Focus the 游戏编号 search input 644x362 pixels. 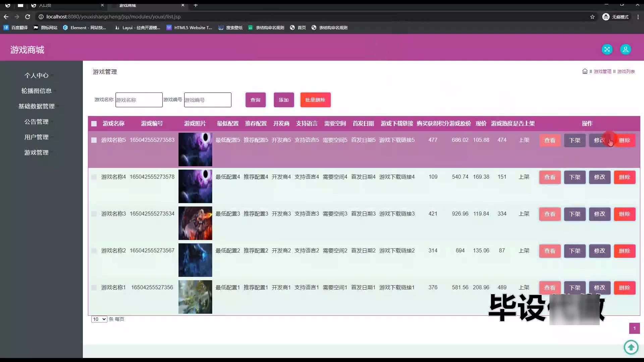click(208, 100)
